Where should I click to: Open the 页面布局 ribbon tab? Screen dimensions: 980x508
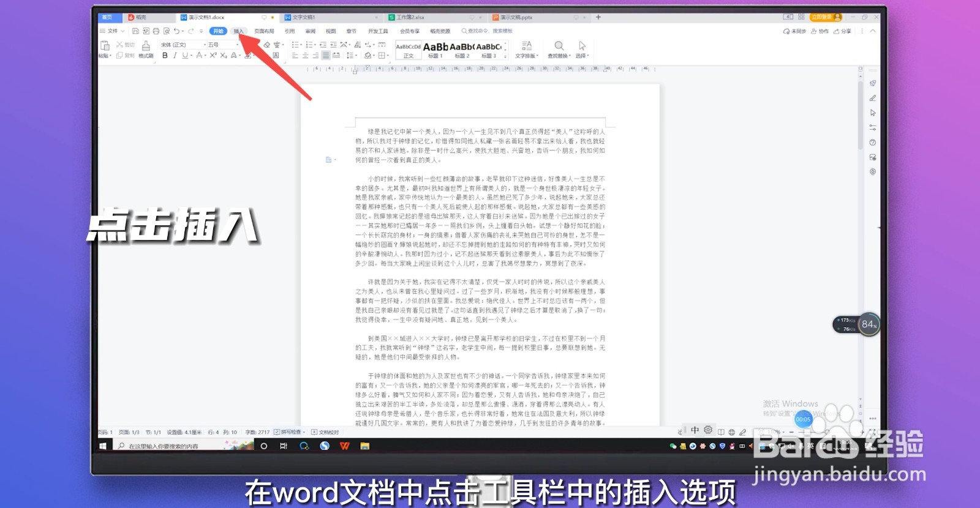tap(264, 31)
